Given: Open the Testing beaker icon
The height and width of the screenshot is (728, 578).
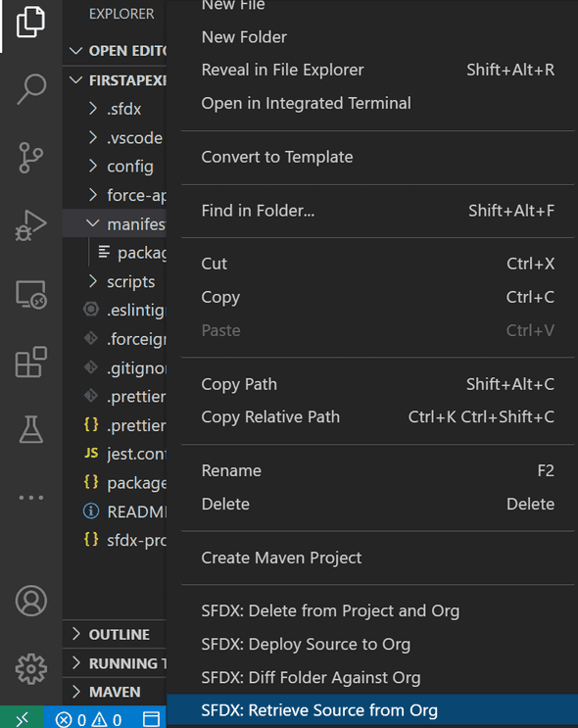Looking at the screenshot, I should point(31,429).
